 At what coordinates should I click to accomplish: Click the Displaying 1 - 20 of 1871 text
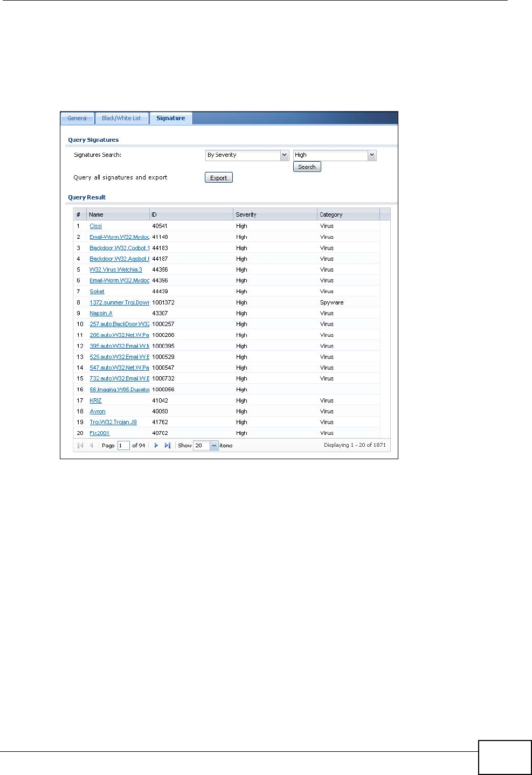[x=355, y=445]
